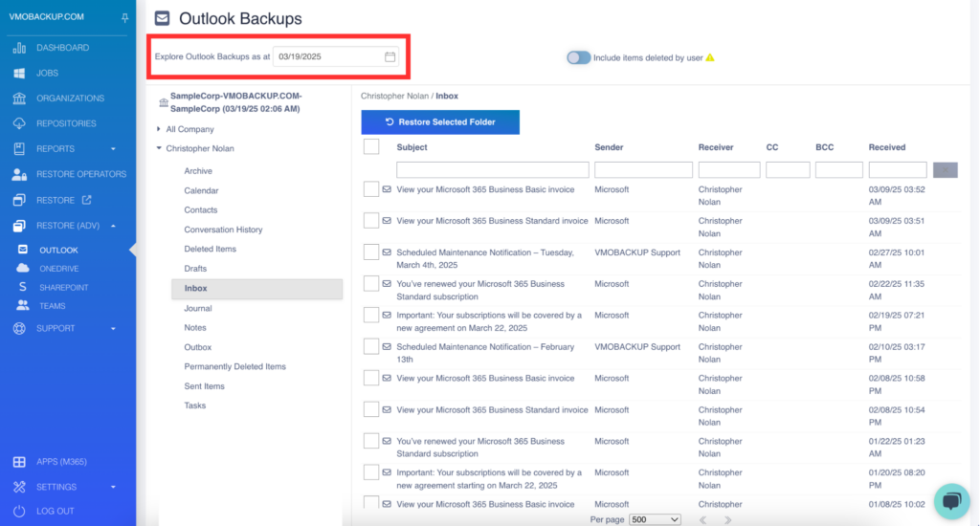Open the Teams restore menu item
Viewport: 980px width, 526px height.
pyautogui.click(x=52, y=306)
